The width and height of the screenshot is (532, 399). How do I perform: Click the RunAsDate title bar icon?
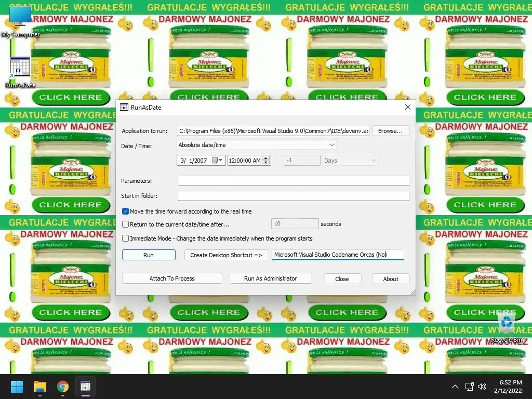[124, 107]
